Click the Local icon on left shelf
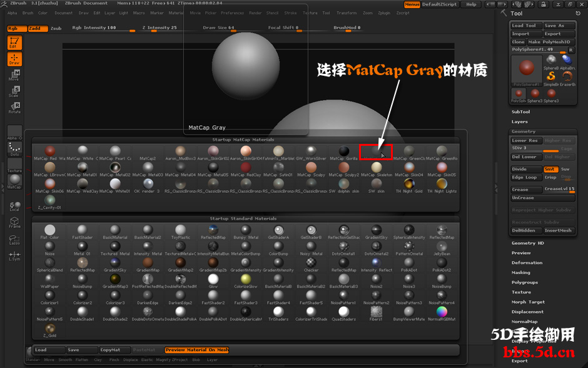Viewport: 588px width, 368px height. pos(14,207)
